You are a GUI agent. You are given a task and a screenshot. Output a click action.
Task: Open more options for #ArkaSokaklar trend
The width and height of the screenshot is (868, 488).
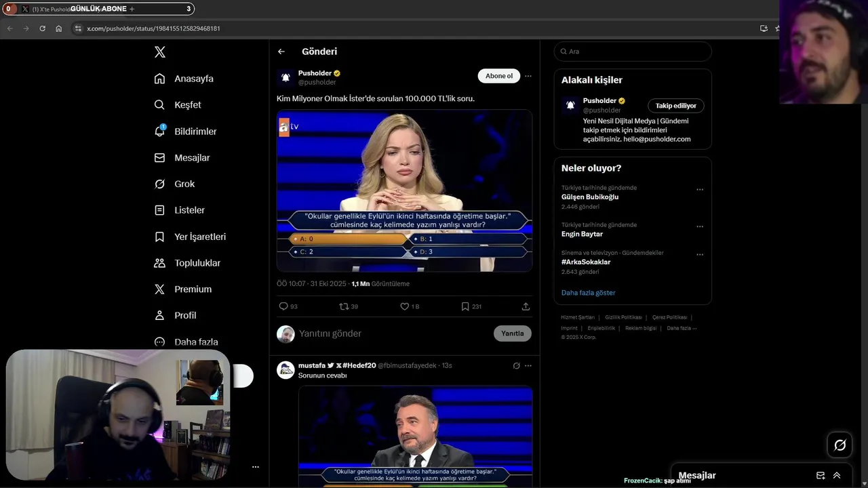point(700,255)
